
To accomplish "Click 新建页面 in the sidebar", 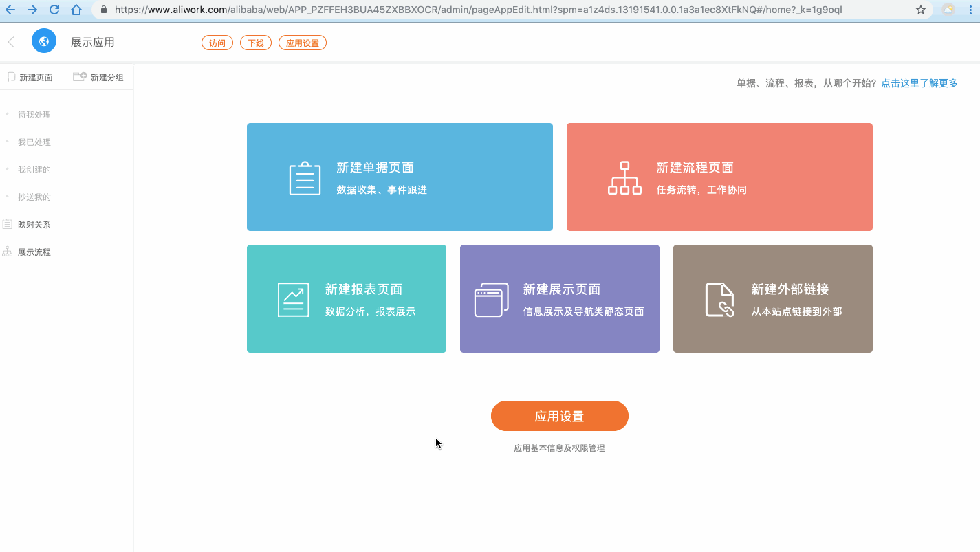I will click(x=36, y=78).
